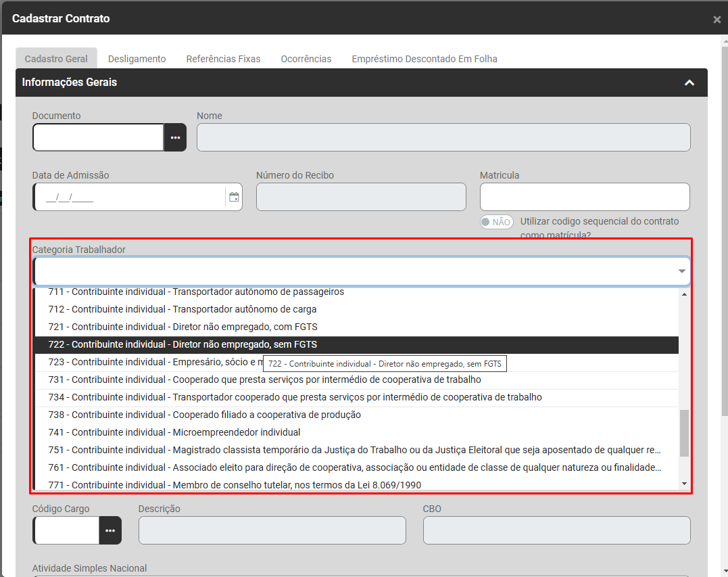
Task: Click into the Matricula input field
Action: 584,197
